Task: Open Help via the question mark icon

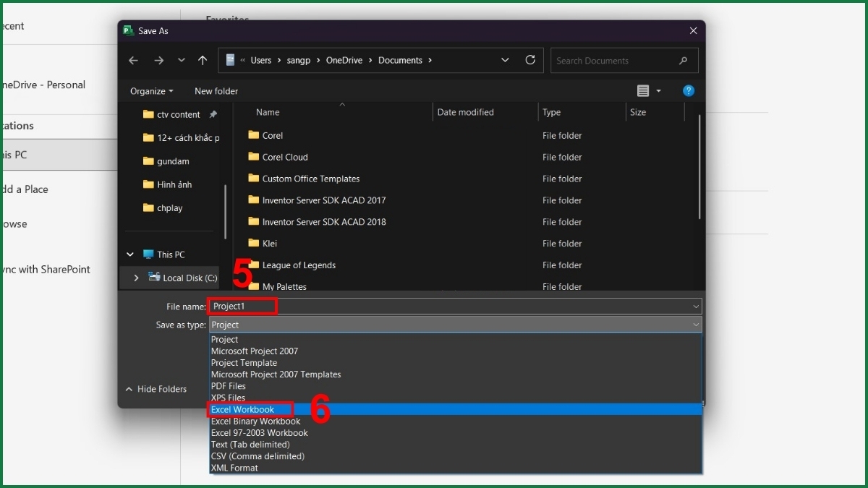Action: coord(688,90)
